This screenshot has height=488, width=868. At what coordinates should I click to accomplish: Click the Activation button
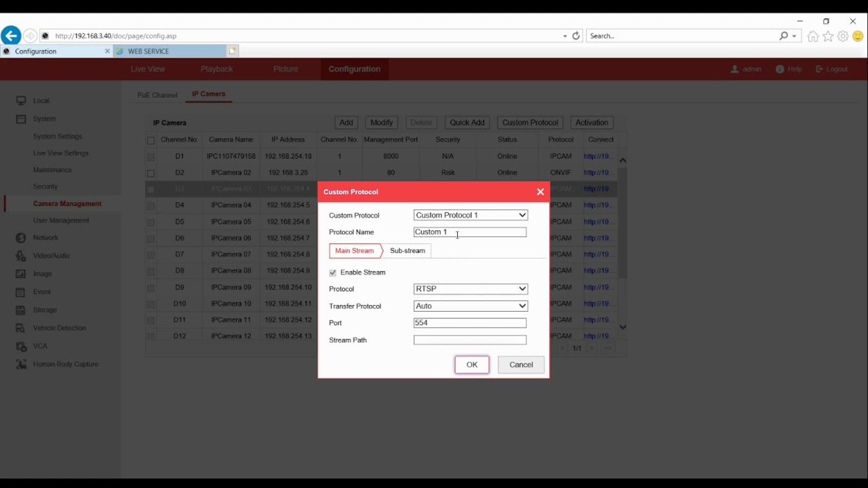[x=592, y=123]
